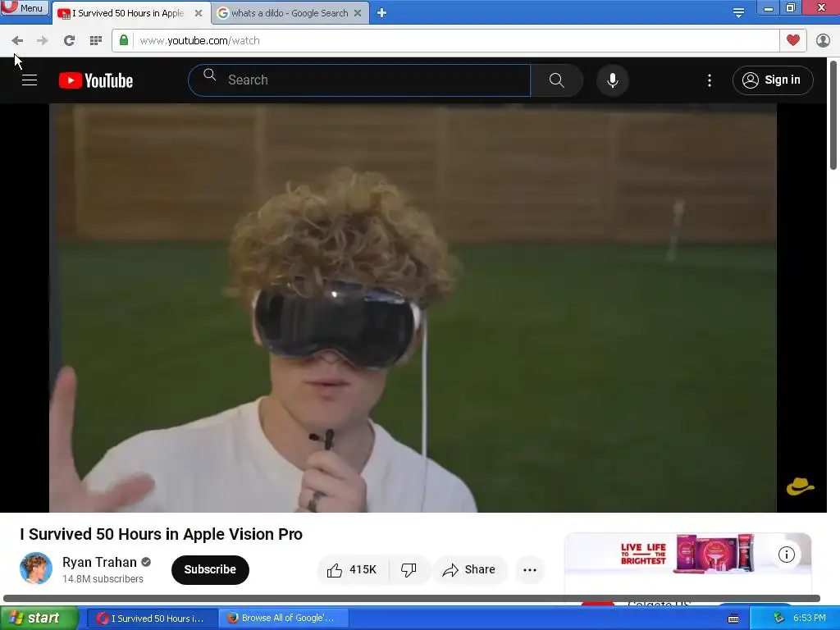Open the Ryan Trahan channel name
Image resolution: width=840 pixels, height=630 pixels.
(x=99, y=562)
